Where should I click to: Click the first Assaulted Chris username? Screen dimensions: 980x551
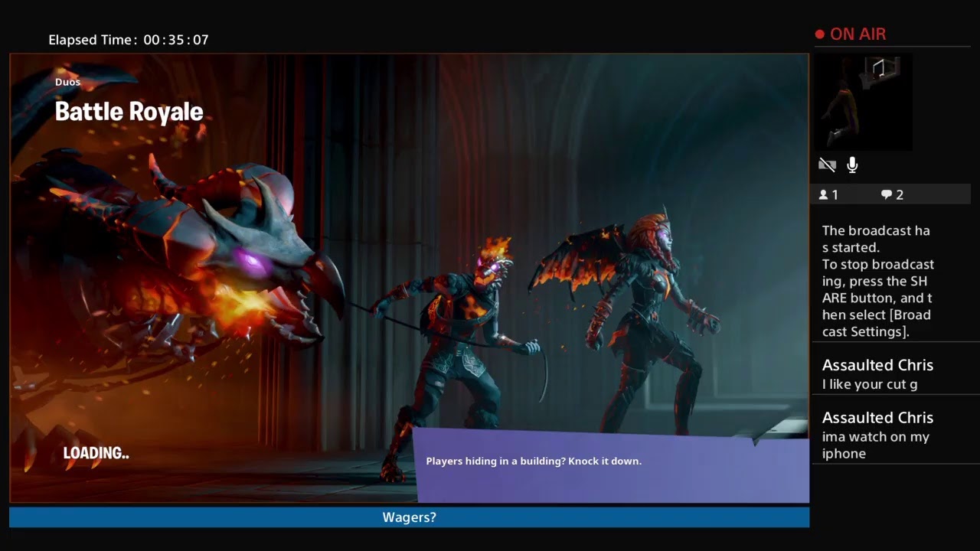tap(877, 365)
